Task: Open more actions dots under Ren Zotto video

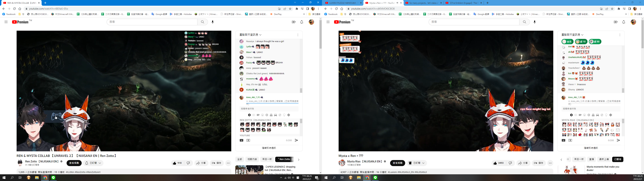Action: point(228,163)
